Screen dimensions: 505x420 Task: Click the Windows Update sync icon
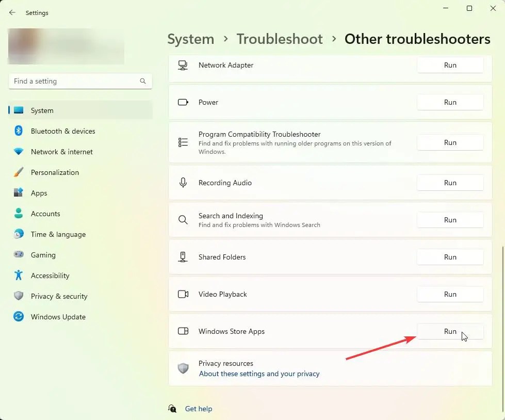click(x=19, y=316)
